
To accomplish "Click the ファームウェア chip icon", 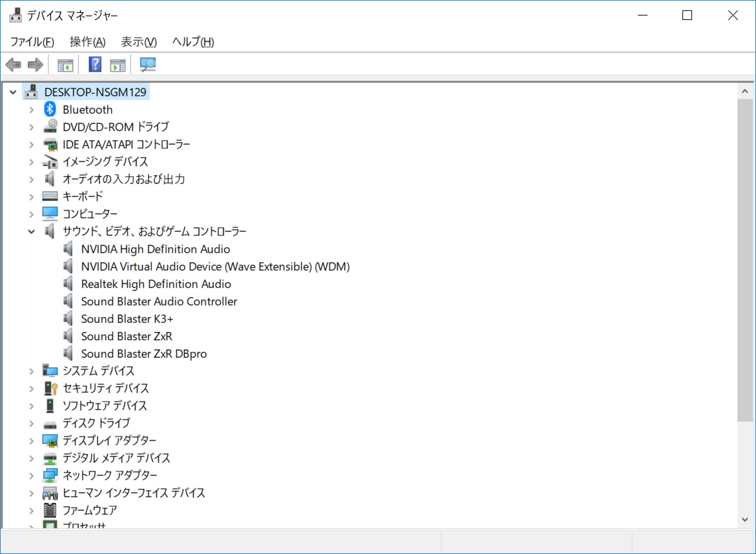I will click(50, 509).
